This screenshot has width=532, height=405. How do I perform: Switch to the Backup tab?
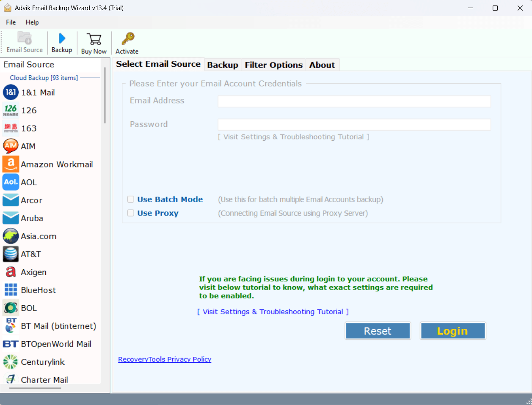223,65
